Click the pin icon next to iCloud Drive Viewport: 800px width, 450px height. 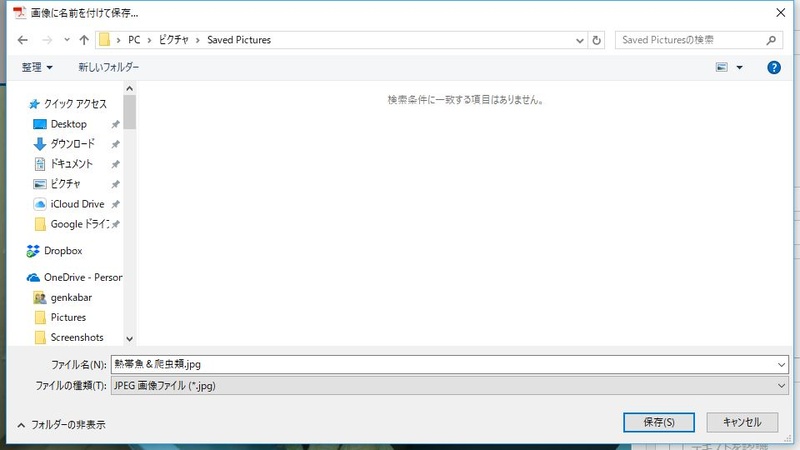coord(115,204)
